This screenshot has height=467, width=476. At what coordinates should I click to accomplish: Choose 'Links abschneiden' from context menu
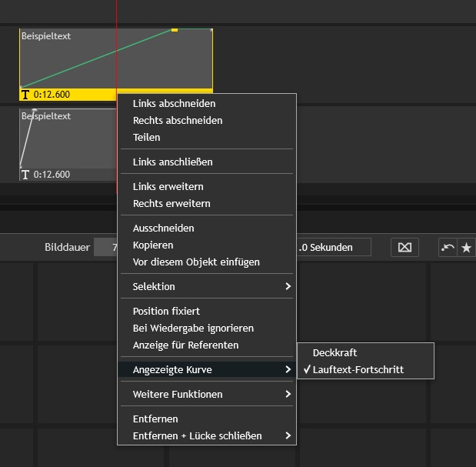coord(207,104)
